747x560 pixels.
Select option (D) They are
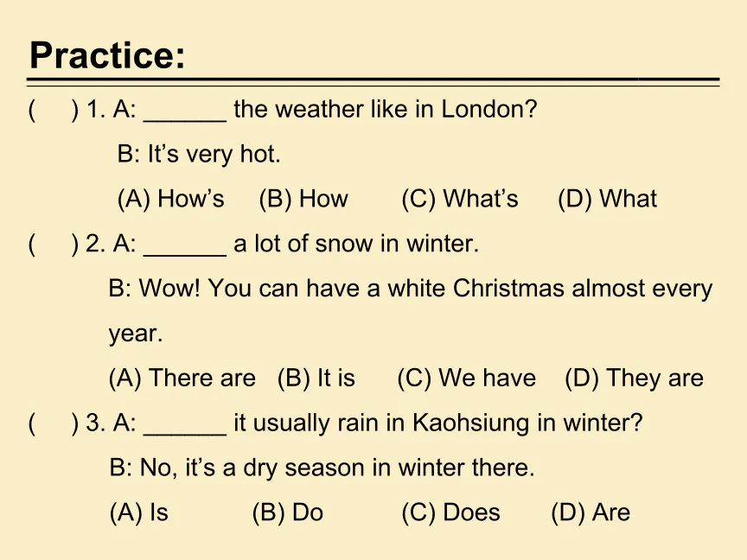click(x=634, y=378)
